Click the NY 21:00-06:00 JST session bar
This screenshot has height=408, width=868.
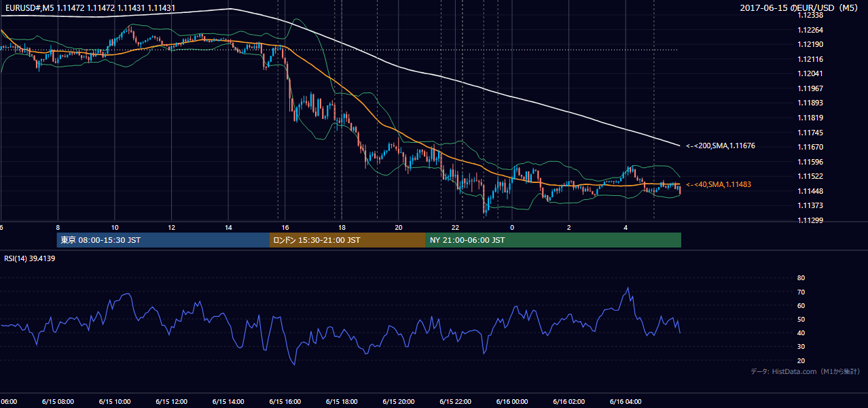pos(554,240)
